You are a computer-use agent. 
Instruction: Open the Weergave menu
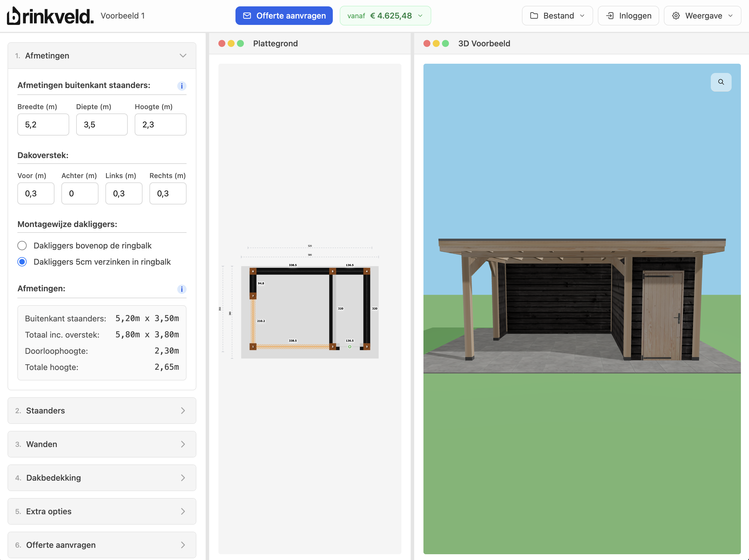tap(702, 16)
